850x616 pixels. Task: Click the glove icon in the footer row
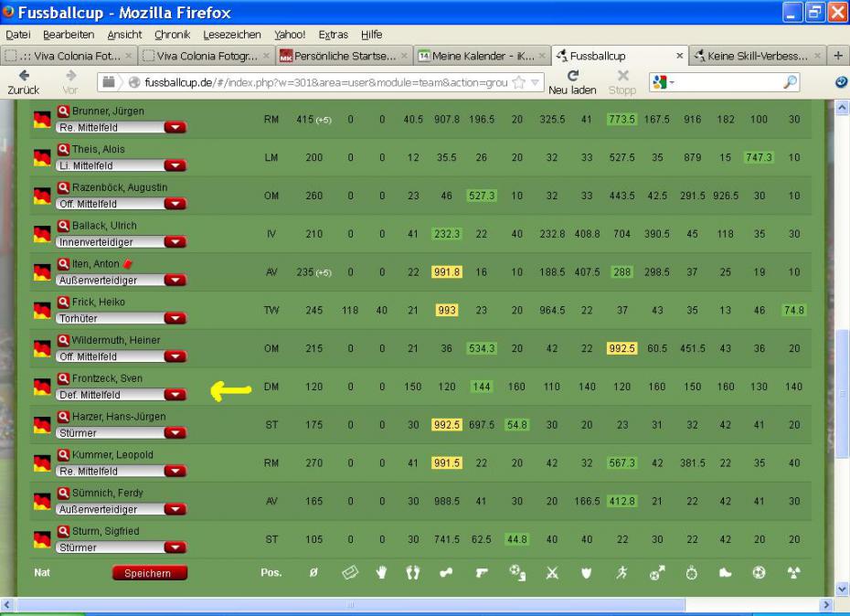[382, 574]
